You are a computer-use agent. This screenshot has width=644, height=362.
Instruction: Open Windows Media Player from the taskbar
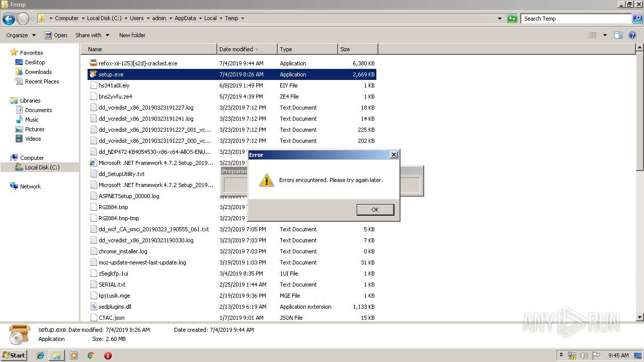(x=74, y=355)
